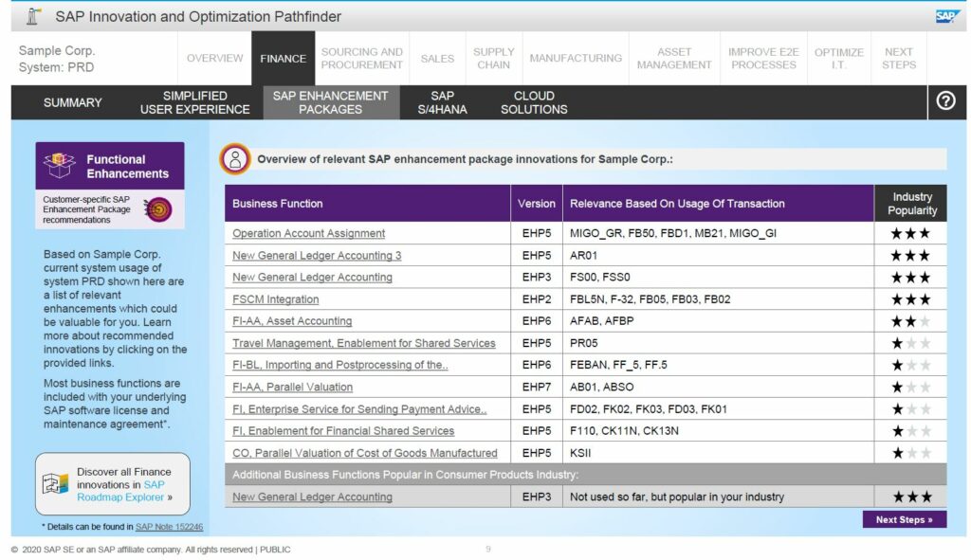Open the help question mark icon

point(945,100)
